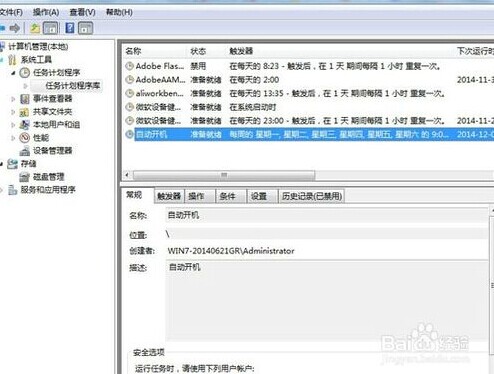Image resolution: width=494 pixels, height=374 pixels.
Task: Select the 磁盘管理 tree item
Action: [48, 177]
